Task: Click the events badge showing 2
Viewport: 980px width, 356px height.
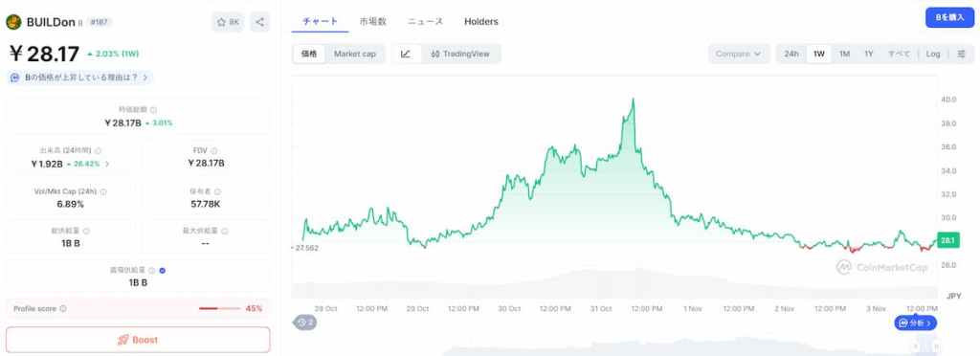Action: (305, 323)
